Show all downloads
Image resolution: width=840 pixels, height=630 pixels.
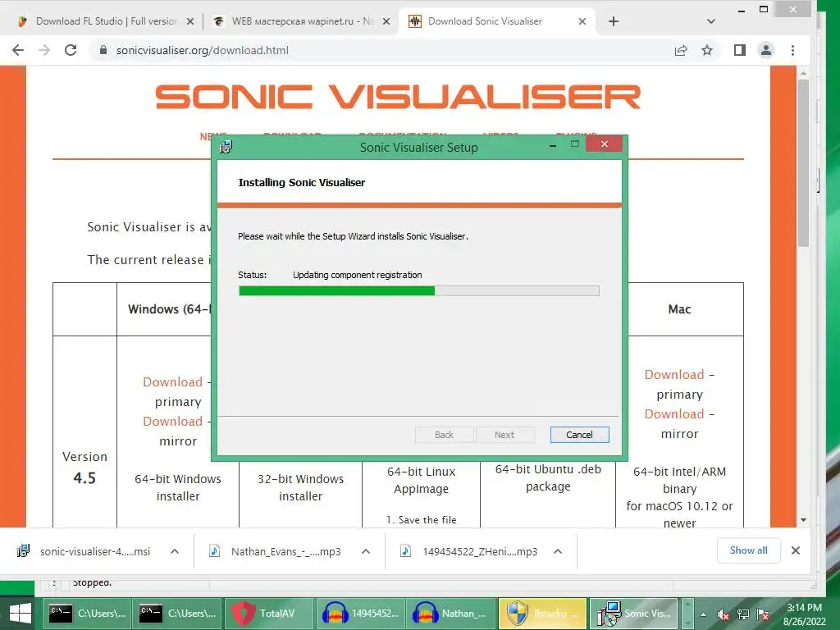tap(748, 550)
